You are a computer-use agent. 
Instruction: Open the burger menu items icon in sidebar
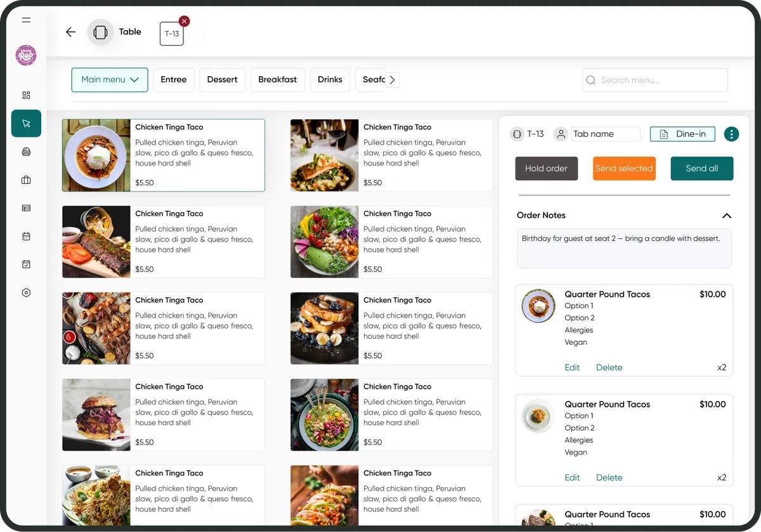tap(26, 152)
